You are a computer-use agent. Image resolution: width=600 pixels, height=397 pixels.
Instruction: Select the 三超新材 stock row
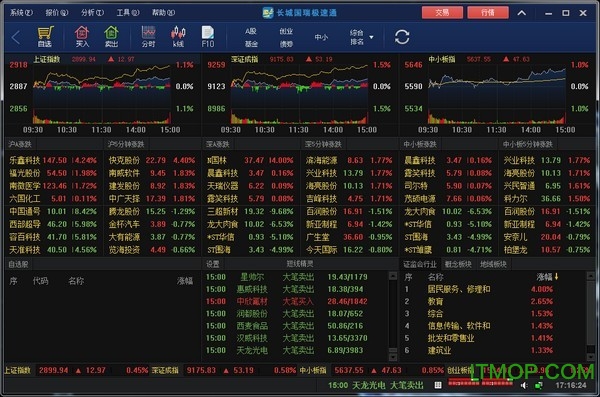(x=251, y=211)
